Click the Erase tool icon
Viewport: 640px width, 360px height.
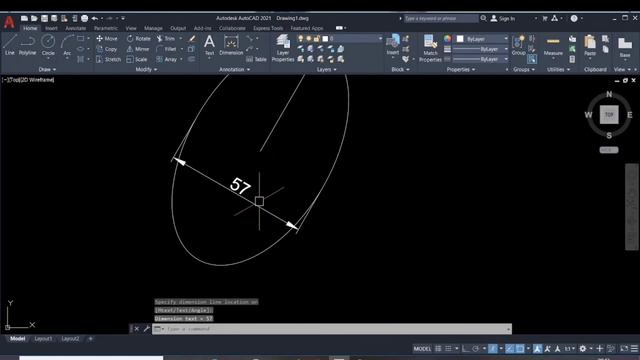(x=191, y=39)
